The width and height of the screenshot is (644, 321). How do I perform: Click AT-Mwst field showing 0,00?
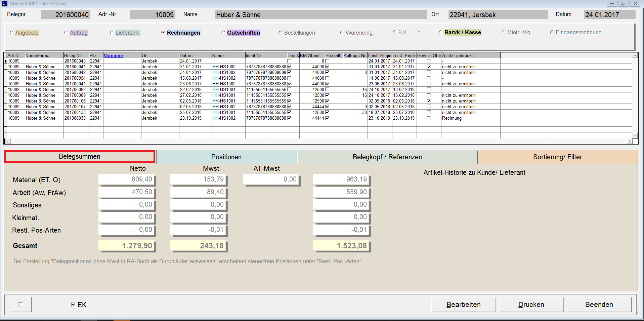click(271, 179)
